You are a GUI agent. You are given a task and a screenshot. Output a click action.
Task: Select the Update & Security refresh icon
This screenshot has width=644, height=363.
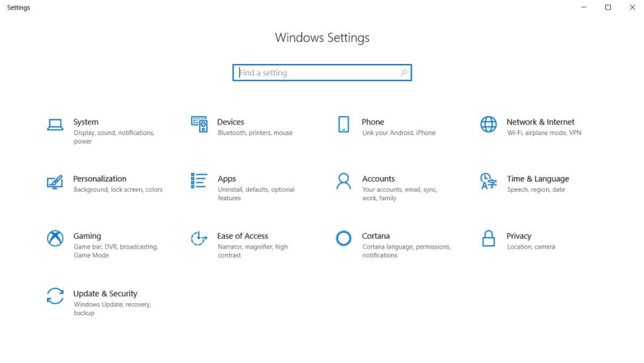[x=55, y=296]
